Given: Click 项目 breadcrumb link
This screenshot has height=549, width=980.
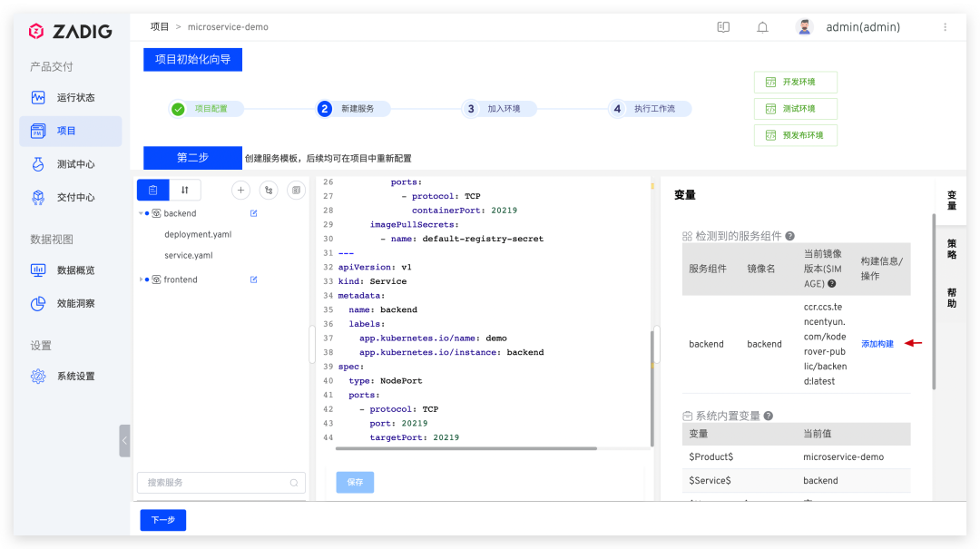Looking at the screenshot, I should [160, 27].
